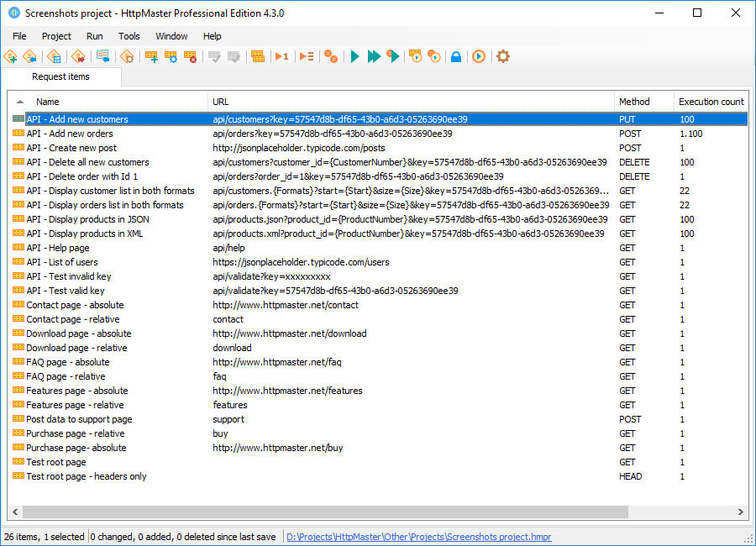Click the single green play execute icon
Screen dimensions: 756x546
point(354,56)
